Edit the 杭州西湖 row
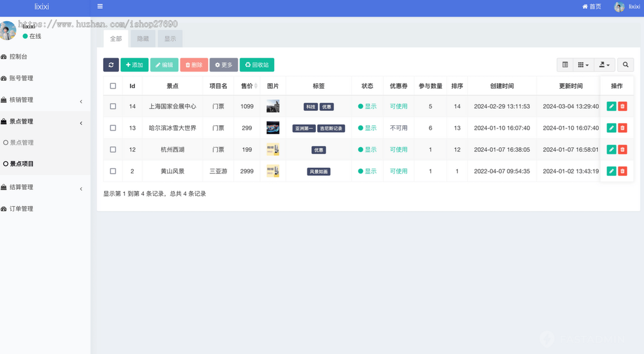This screenshot has width=644, height=354. pyautogui.click(x=611, y=149)
